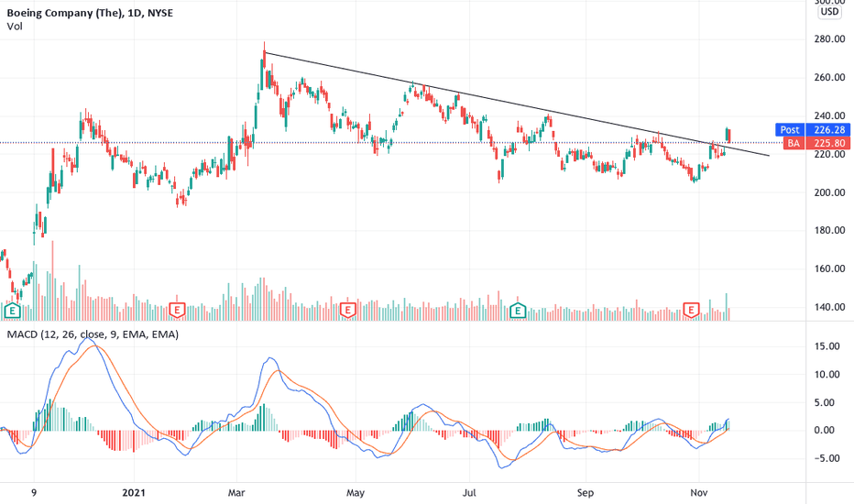Open the red earnings E marker after 2021 label

click(177, 311)
